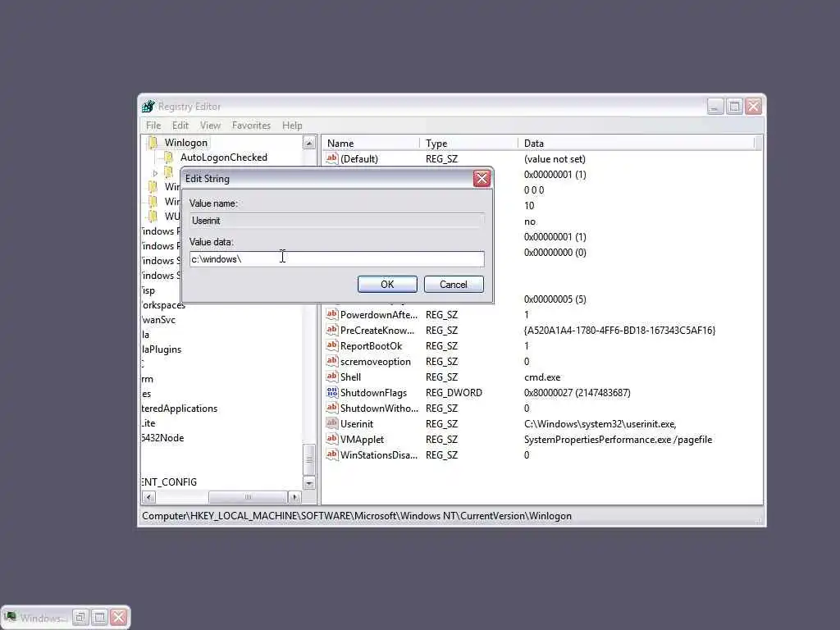Image resolution: width=840 pixels, height=630 pixels.
Task: Click tree vertical scrollbar thumb
Action: [309, 459]
